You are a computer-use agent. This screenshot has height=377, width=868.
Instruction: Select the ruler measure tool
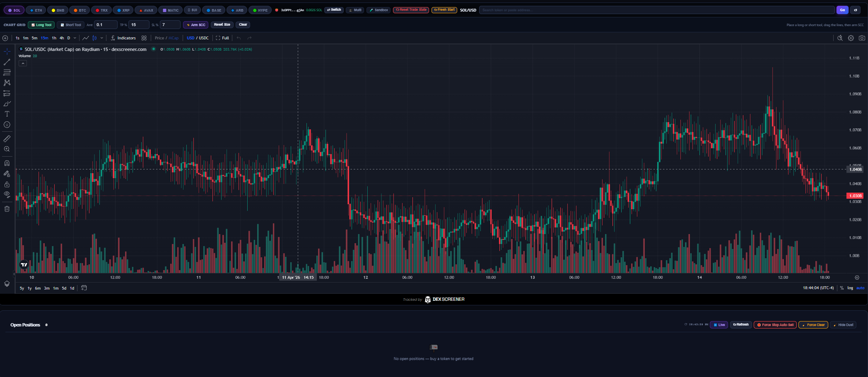tap(7, 139)
